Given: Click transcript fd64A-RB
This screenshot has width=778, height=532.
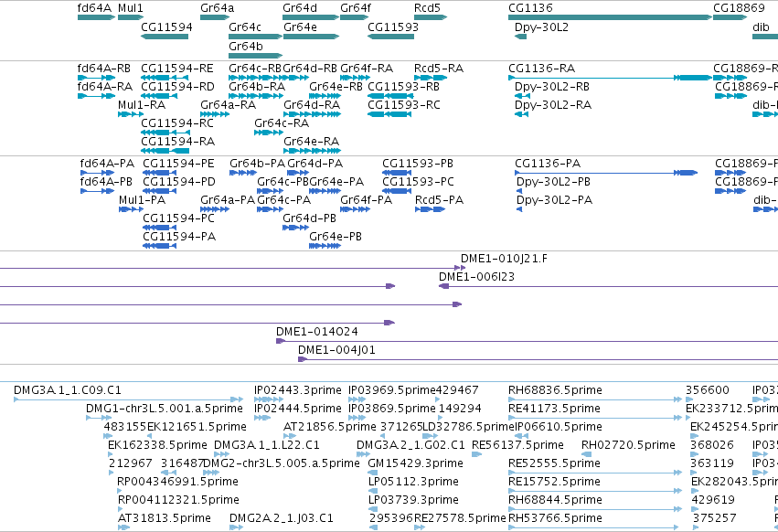Looking at the screenshot, I should 97,78.
